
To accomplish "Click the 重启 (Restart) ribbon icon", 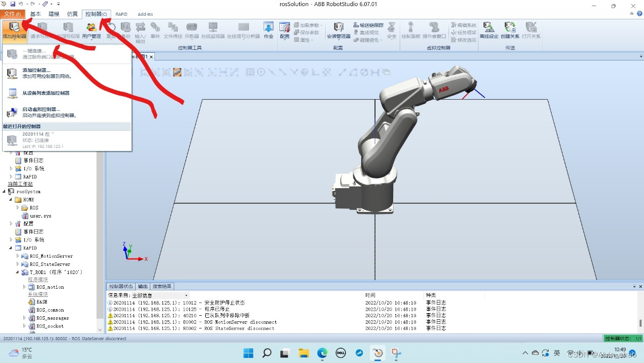I will [x=111, y=31].
